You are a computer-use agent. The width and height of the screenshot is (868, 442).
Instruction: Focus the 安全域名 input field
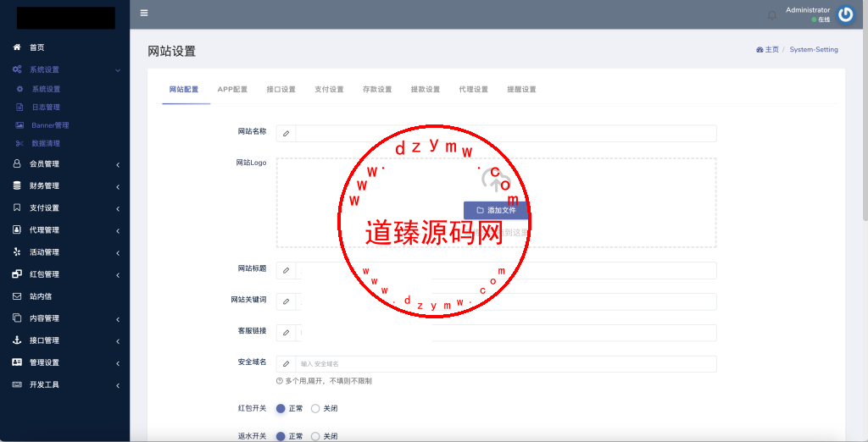click(506, 364)
